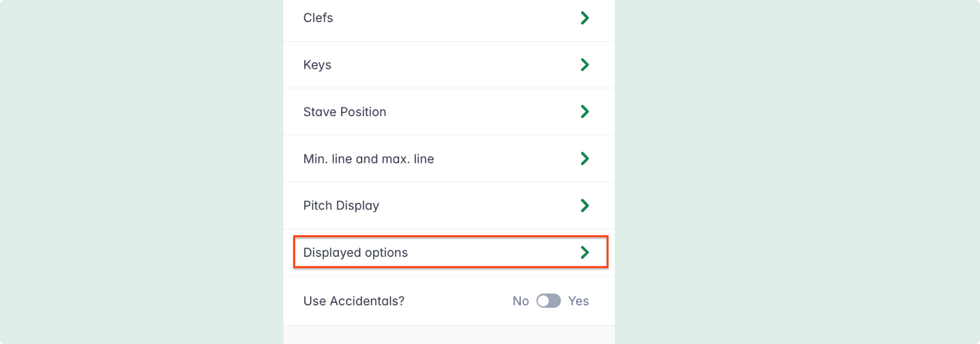Image resolution: width=980 pixels, height=344 pixels.
Task: Open the 'Displayed options' text link
Action: coord(355,252)
